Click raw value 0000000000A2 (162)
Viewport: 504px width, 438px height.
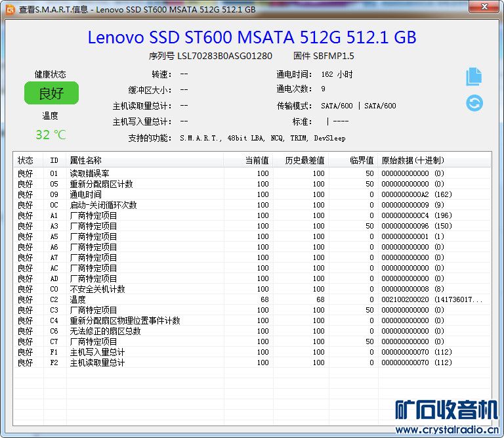[417, 194]
